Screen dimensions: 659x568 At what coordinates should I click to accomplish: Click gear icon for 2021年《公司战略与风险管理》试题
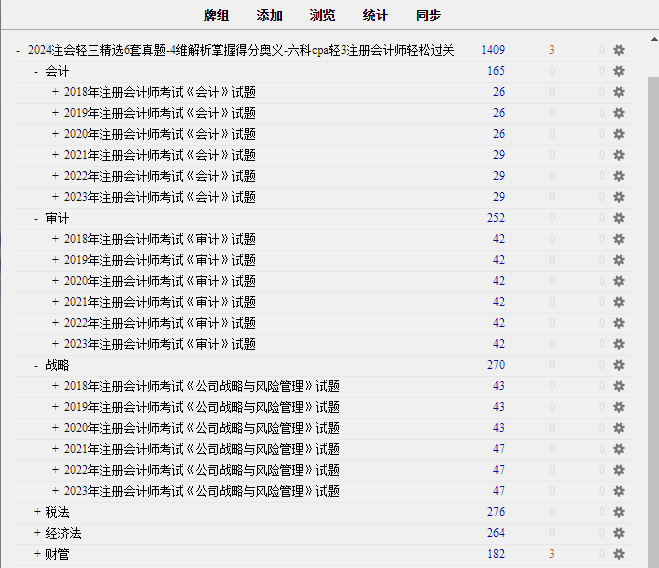[619, 449]
